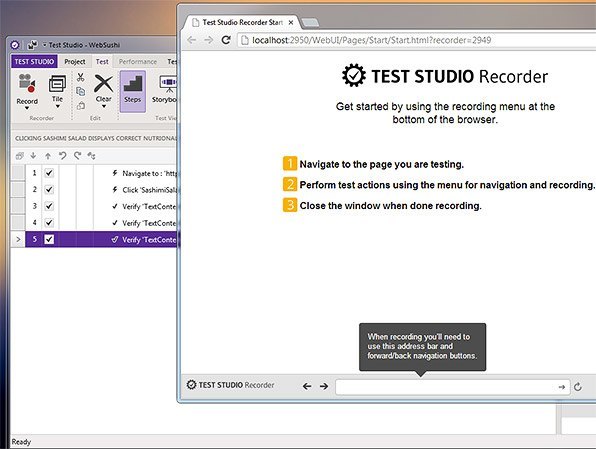Click the Tile windows icon
This screenshot has width=596, height=449.
(57, 83)
